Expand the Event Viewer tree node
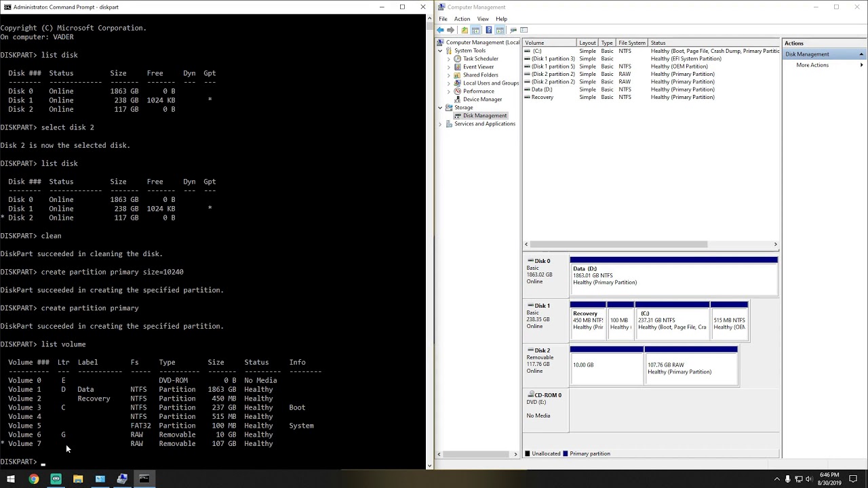Viewport: 868px width, 488px height. [448, 67]
